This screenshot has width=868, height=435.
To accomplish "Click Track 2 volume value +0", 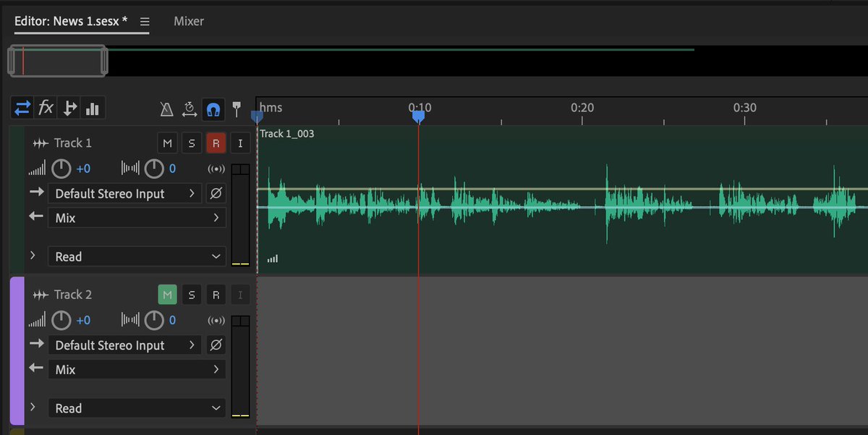I will tap(83, 320).
